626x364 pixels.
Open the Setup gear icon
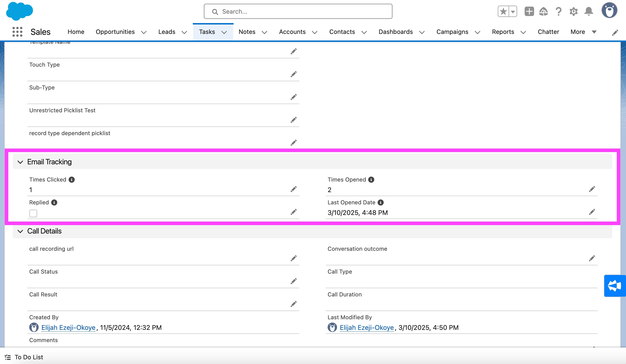click(574, 11)
